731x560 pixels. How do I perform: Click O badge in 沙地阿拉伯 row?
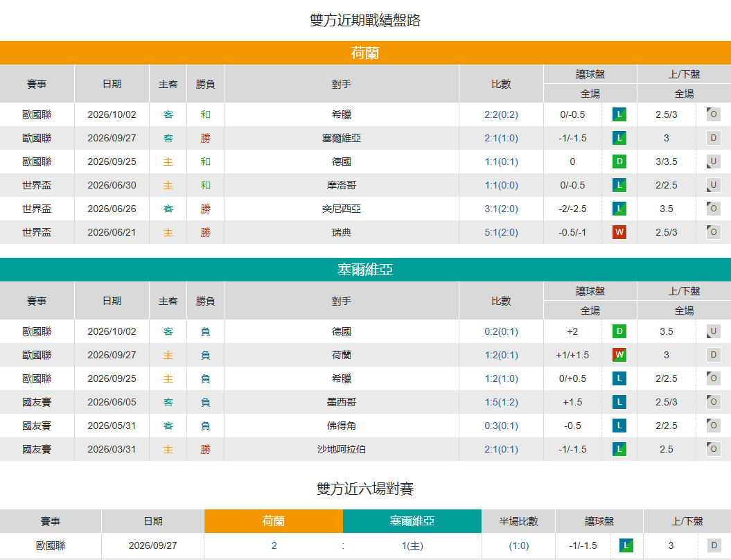(x=713, y=449)
